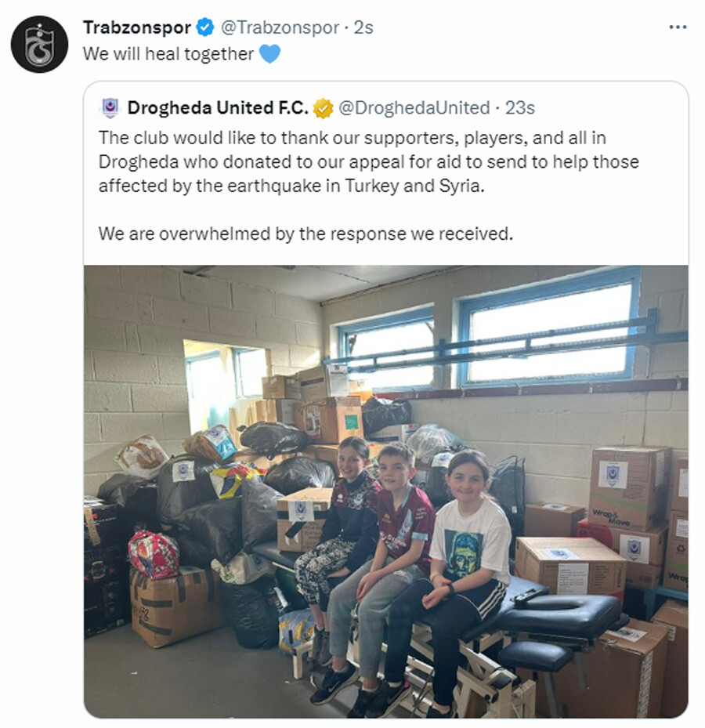Click the 23s quoted tweet timestamp

click(520, 107)
